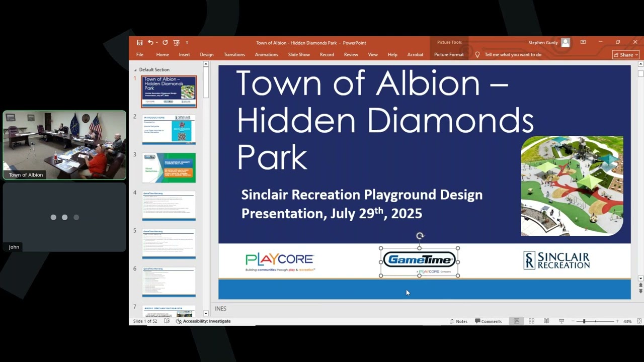This screenshot has height=362, width=644.
Task: Click the rotate handle above GameTime logo
Action: (x=420, y=235)
